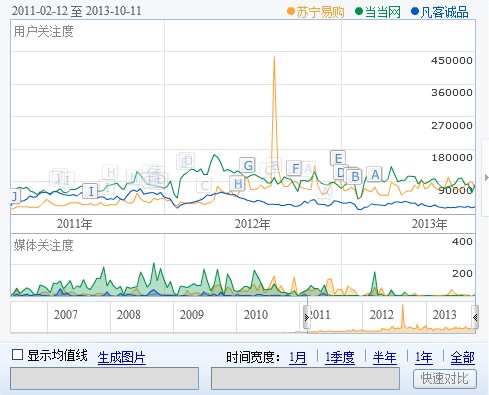Click the left gray keyword input field
The image size is (489, 395).
click(104, 378)
